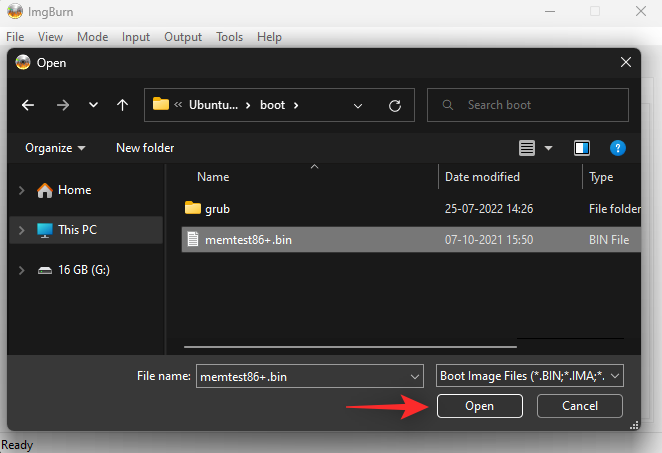The width and height of the screenshot is (662, 453).
Task: Select memtest86+.bin file row
Action: click(411, 239)
